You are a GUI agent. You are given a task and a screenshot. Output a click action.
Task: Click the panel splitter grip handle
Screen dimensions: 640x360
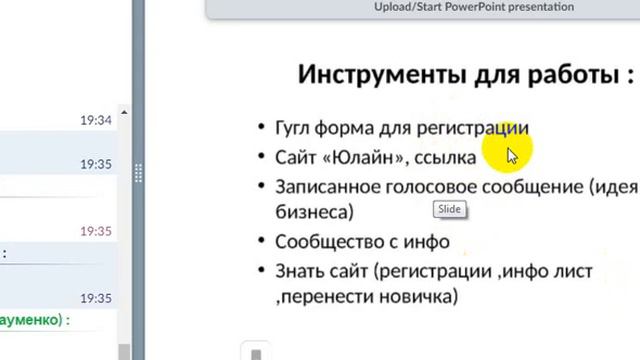click(138, 173)
